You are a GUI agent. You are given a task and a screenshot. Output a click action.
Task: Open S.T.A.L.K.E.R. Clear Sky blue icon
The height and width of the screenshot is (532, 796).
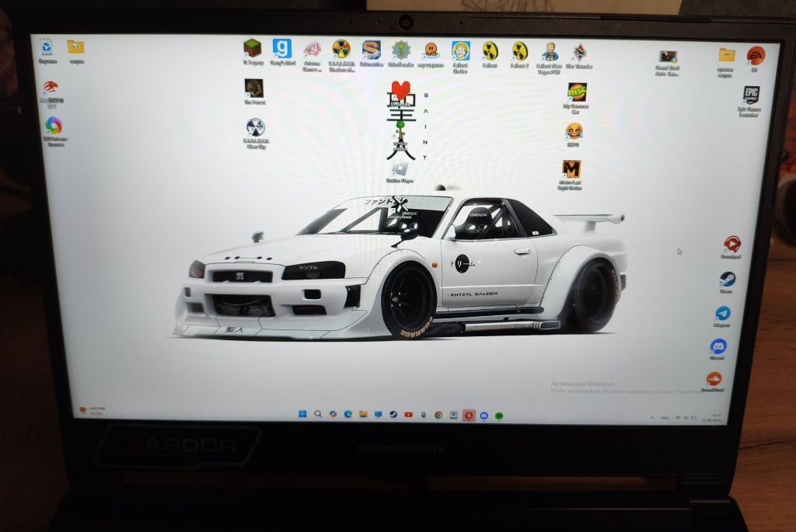click(x=255, y=133)
